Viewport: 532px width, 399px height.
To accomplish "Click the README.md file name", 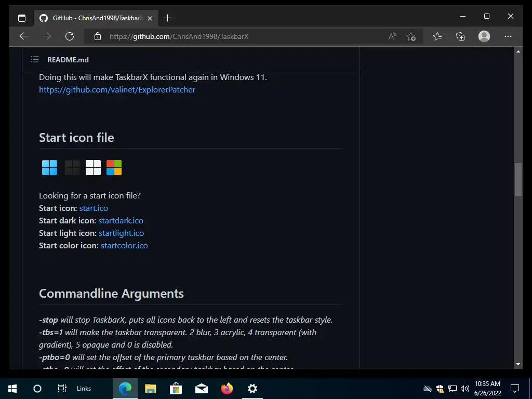I will tap(68, 60).
